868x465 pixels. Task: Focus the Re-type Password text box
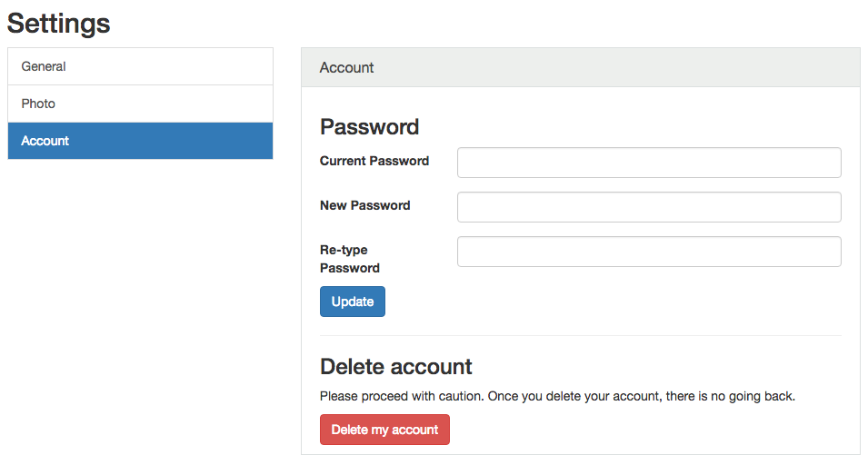tap(649, 252)
